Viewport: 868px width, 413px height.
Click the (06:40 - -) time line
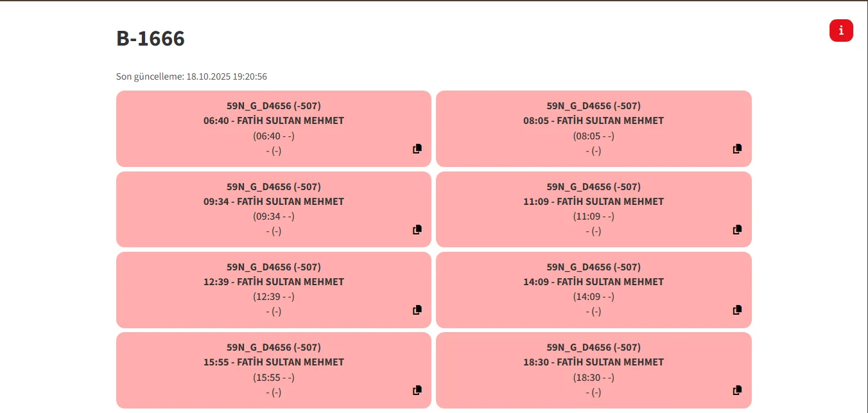pos(273,136)
